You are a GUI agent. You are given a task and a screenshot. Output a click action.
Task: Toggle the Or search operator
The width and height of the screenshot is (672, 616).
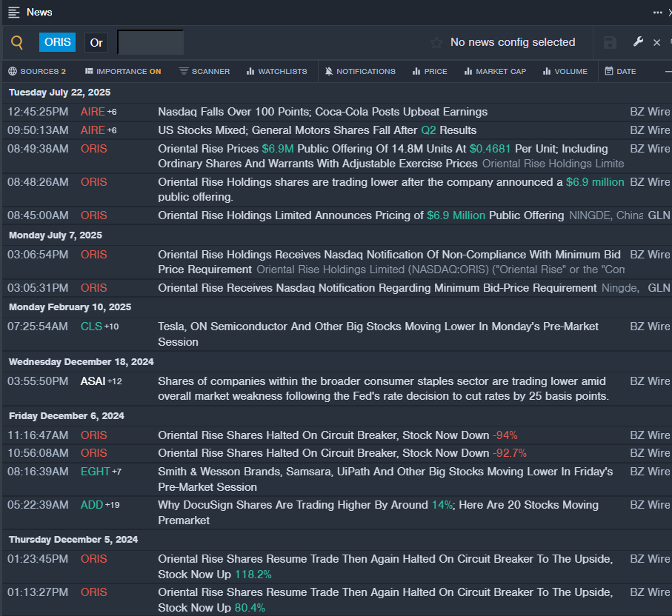click(96, 43)
